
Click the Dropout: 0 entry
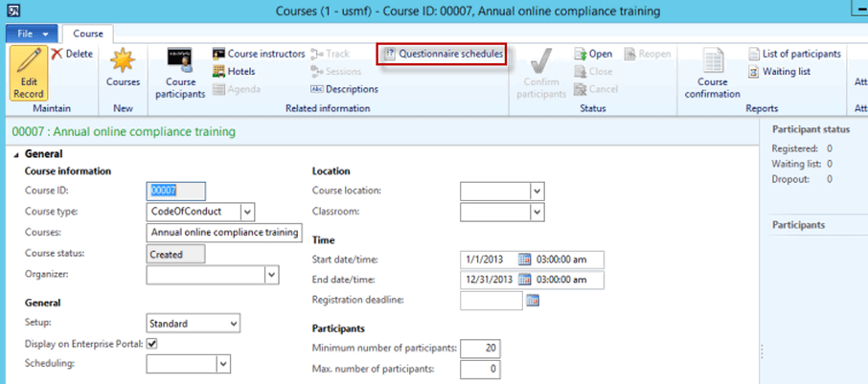pyautogui.click(x=802, y=179)
